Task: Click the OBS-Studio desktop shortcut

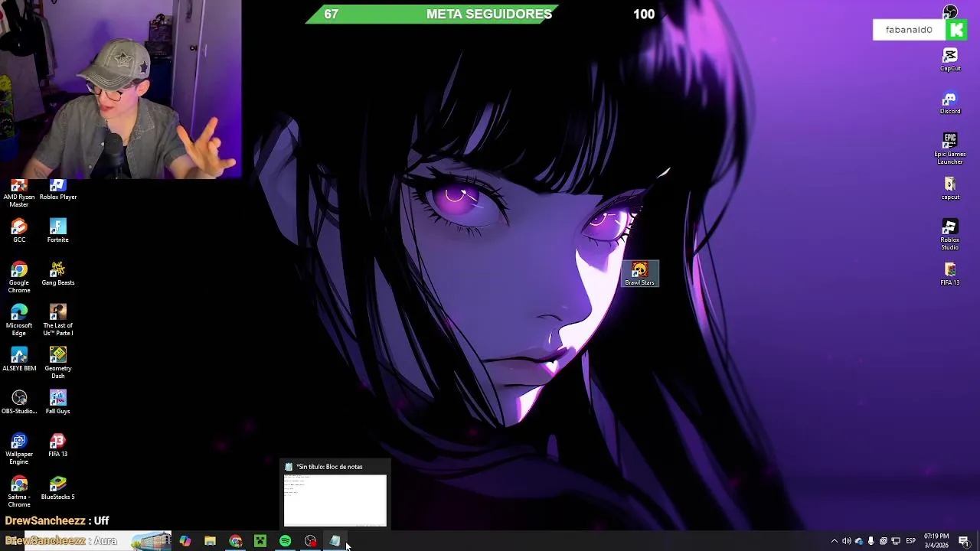Action: point(19,403)
